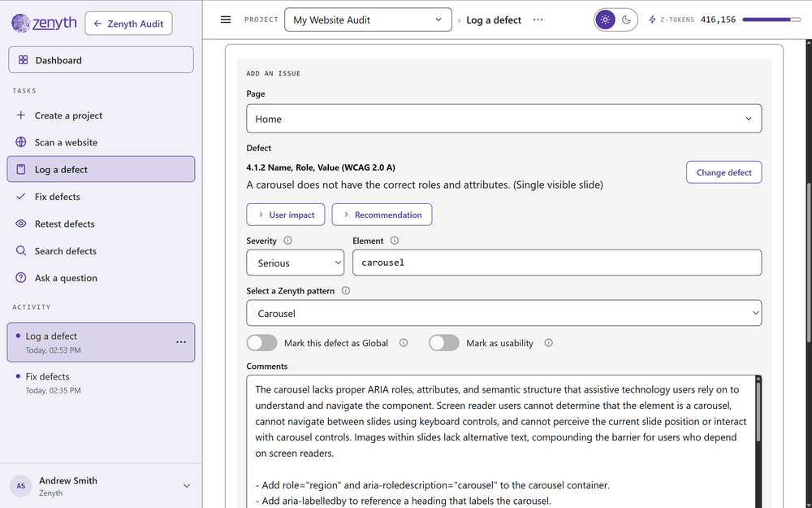Screen dimensions: 812x508
Task: Open the Mark as usability info icon
Action: 548,343
